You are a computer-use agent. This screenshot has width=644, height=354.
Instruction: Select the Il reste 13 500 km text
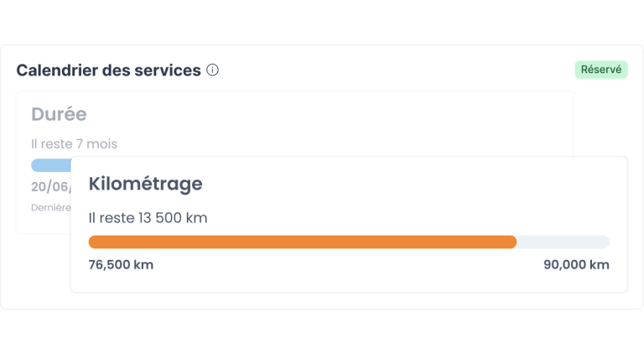click(148, 218)
